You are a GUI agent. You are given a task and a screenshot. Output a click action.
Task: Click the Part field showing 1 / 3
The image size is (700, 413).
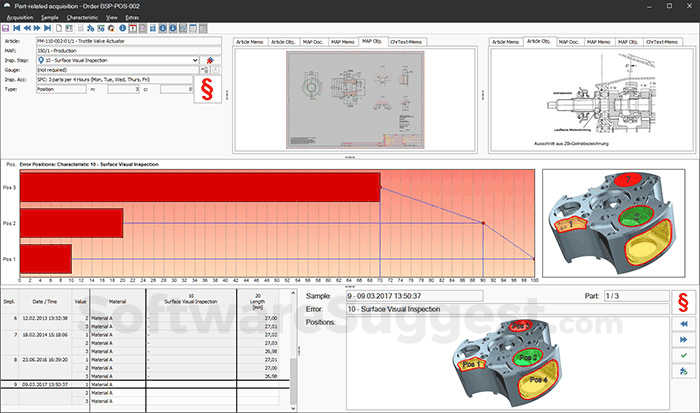coord(637,296)
